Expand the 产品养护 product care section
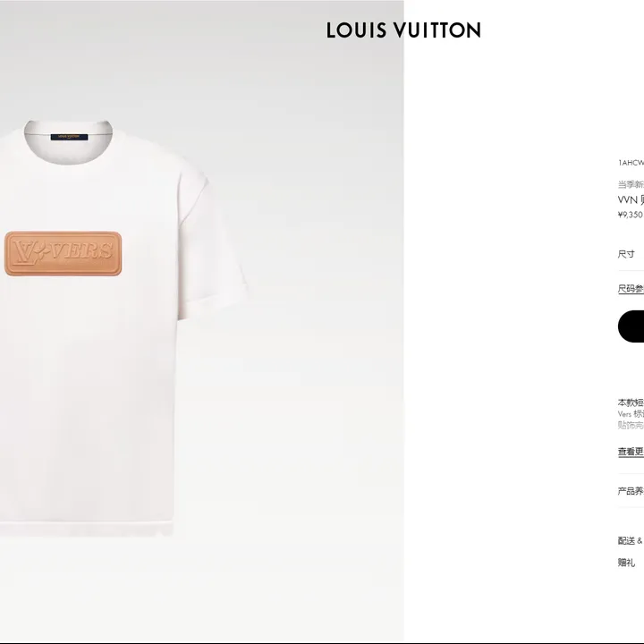Image resolution: width=644 pixels, height=644 pixels. (x=631, y=491)
